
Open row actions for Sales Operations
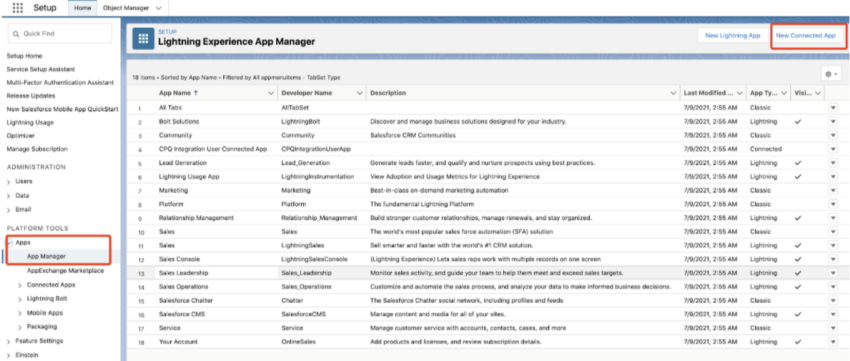point(833,286)
